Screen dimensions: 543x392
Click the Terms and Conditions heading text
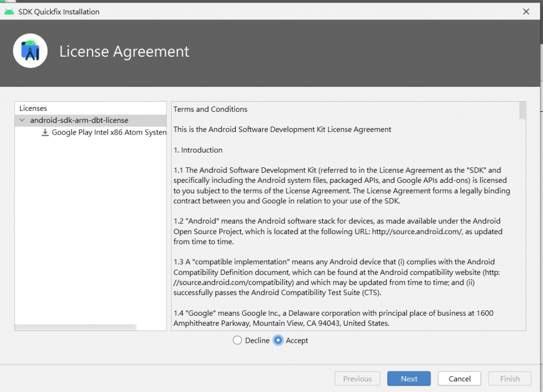coord(210,109)
